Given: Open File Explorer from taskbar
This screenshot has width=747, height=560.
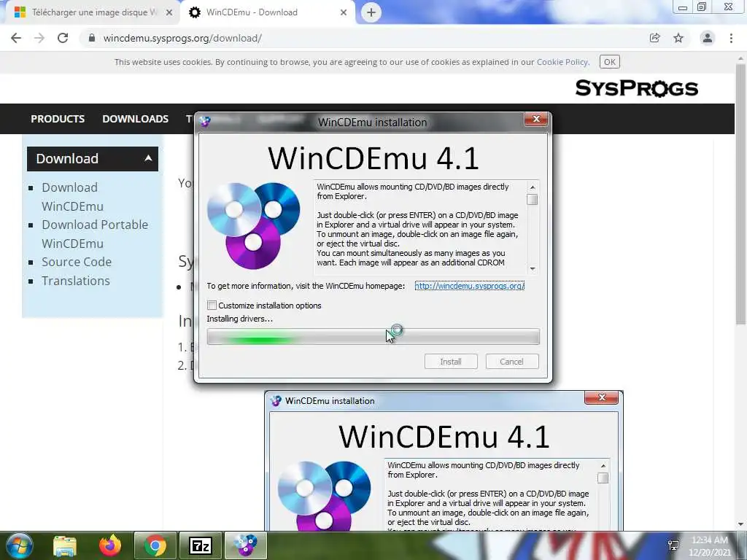Looking at the screenshot, I should (65, 545).
